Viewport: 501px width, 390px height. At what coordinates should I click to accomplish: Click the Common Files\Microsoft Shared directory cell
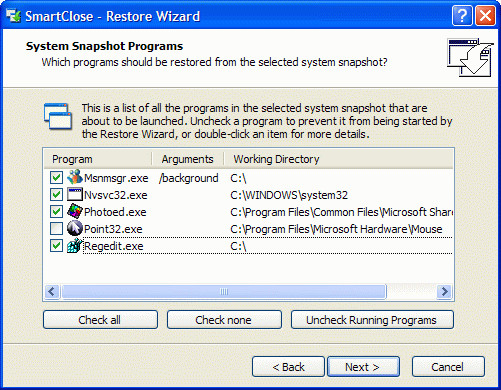click(341, 212)
